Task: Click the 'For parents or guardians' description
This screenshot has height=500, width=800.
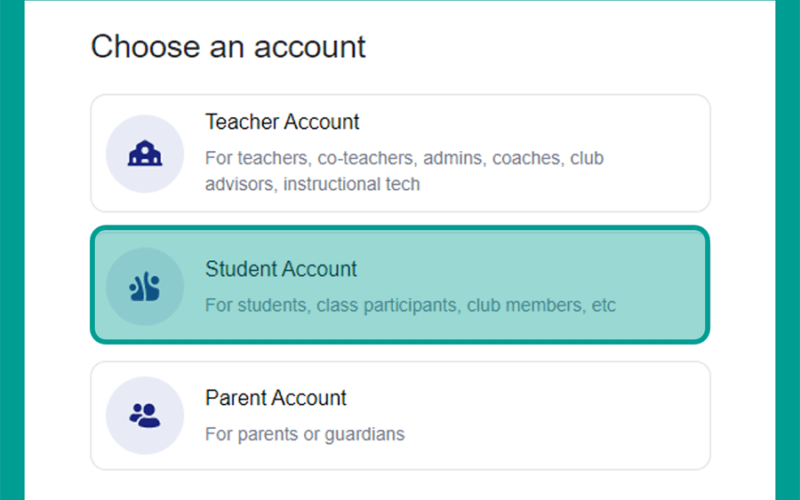Action: pos(305,434)
